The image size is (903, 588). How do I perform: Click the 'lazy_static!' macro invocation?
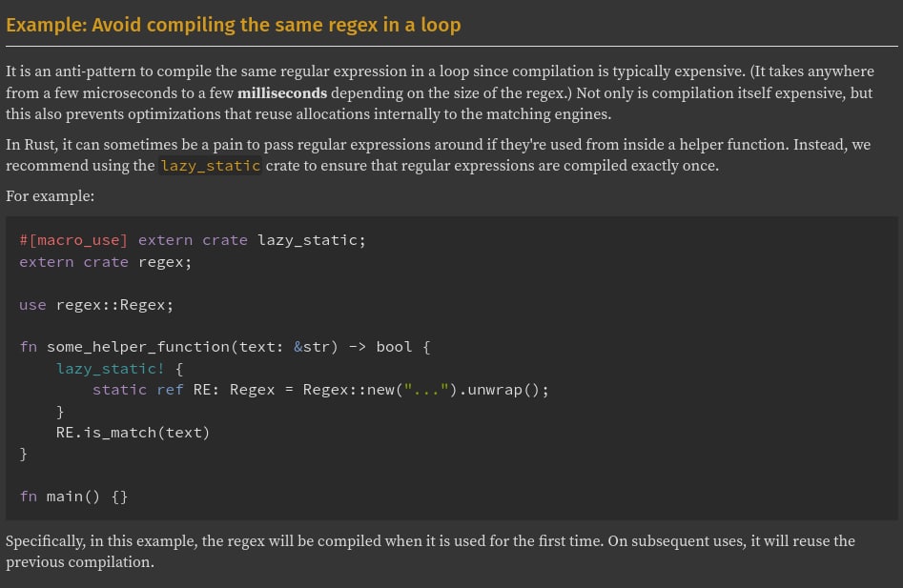point(110,369)
